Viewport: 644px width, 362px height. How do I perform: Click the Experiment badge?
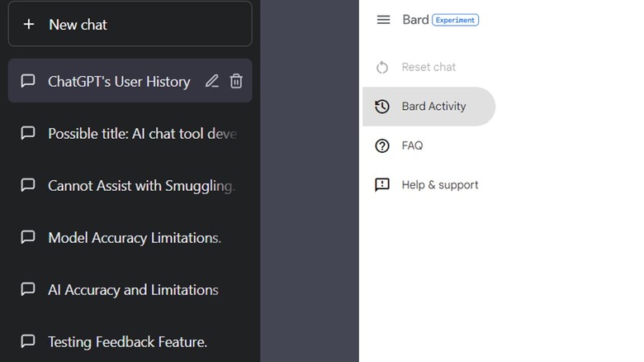(x=456, y=20)
